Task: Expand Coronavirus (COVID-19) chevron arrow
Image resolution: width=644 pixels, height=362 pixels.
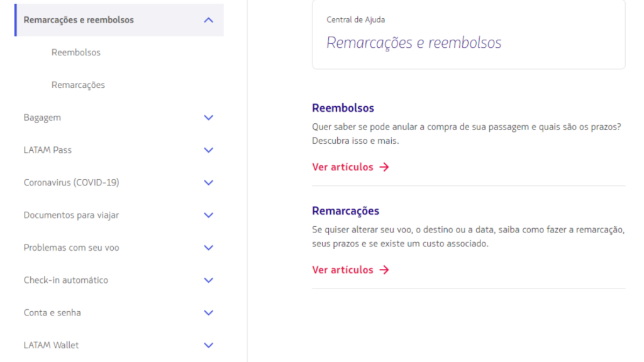Action: tap(209, 183)
